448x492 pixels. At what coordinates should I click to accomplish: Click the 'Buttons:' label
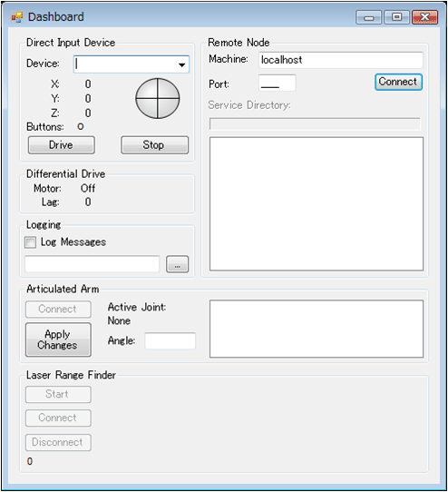point(45,127)
